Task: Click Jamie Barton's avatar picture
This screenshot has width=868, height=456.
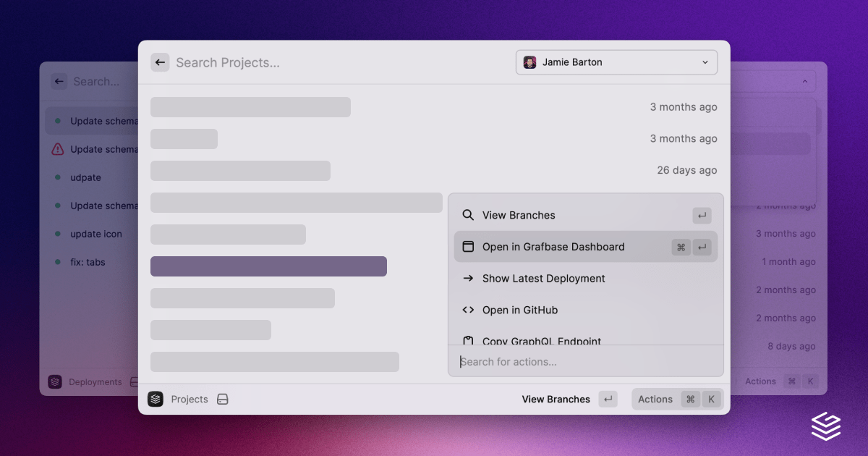Action: point(530,62)
